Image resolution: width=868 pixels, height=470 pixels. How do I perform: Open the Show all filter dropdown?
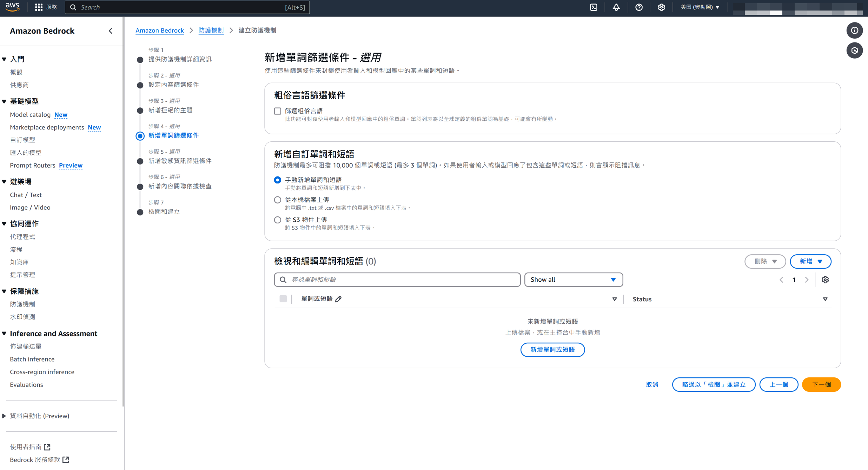coord(573,280)
